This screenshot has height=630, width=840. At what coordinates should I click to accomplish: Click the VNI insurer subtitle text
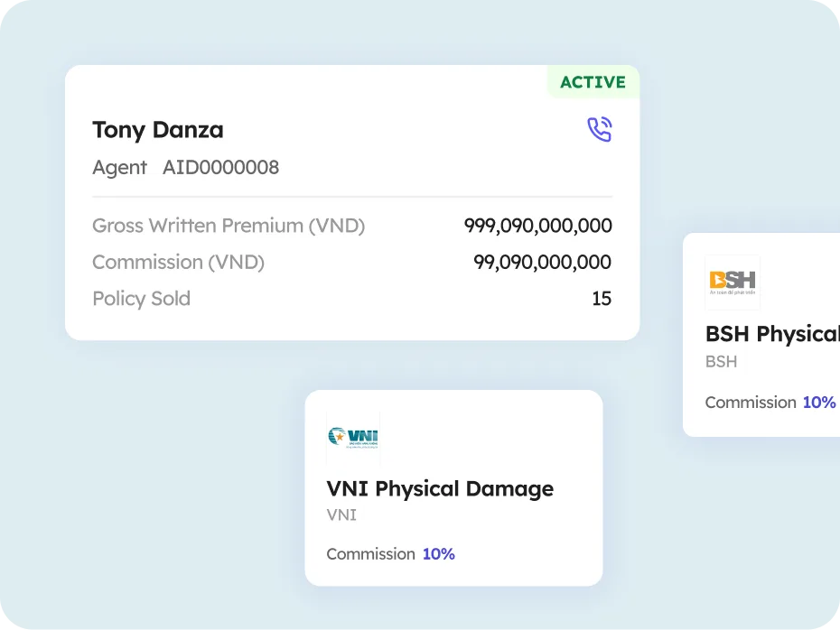click(x=341, y=515)
